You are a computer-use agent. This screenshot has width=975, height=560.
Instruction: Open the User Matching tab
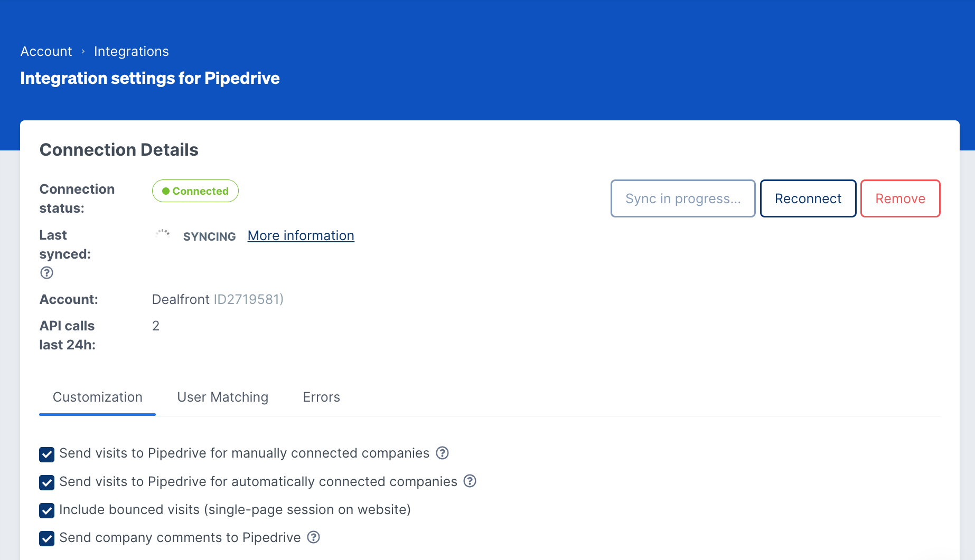(223, 397)
